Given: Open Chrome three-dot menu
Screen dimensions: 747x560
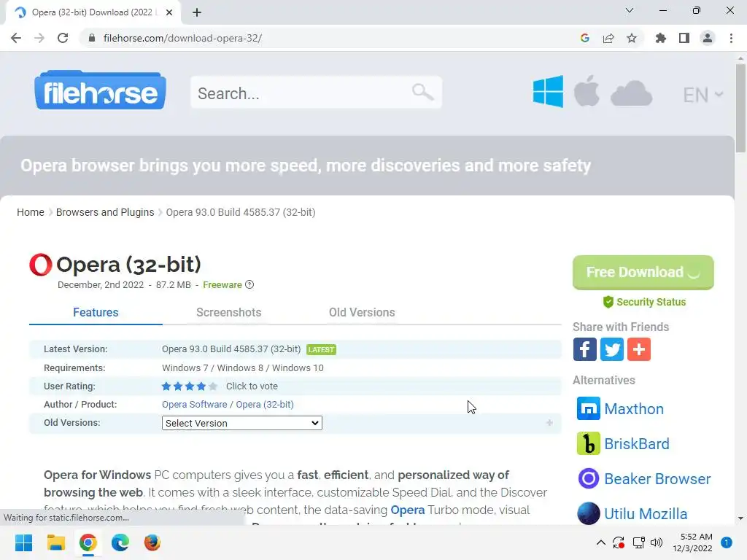Looking at the screenshot, I should [731, 38].
